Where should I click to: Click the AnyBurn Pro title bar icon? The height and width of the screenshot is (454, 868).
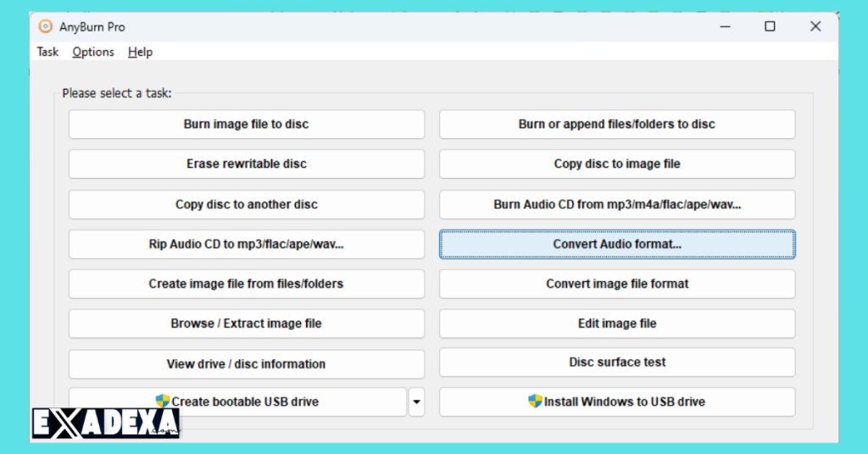(46, 26)
